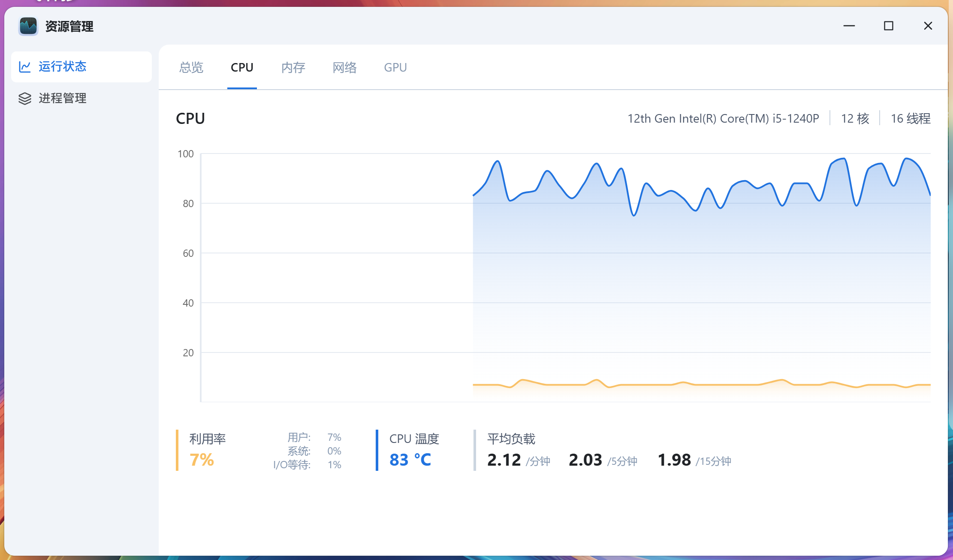
Task: Close the 资源管理 window
Action: click(928, 26)
